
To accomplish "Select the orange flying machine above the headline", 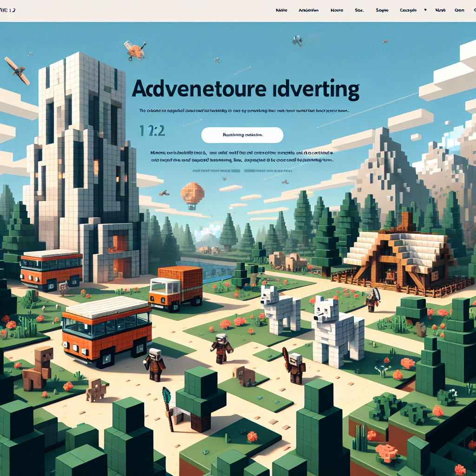I will [x=135, y=50].
